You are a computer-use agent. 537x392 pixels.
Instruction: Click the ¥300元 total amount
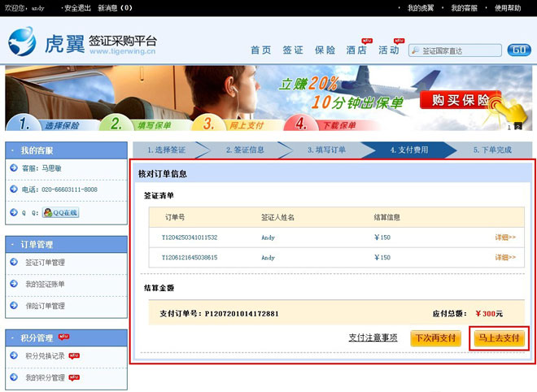pos(489,314)
